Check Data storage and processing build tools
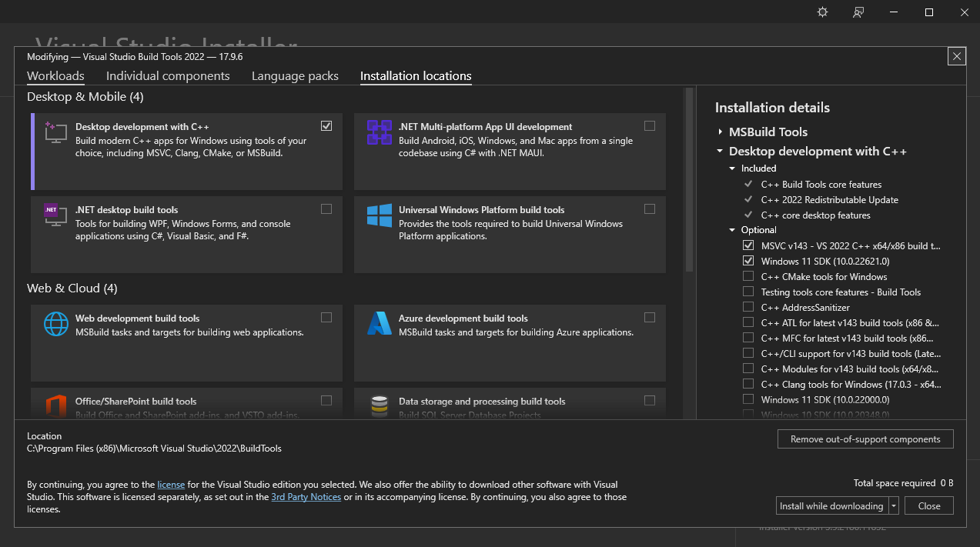This screenshot has width=980, height=547. coord(650,400)
